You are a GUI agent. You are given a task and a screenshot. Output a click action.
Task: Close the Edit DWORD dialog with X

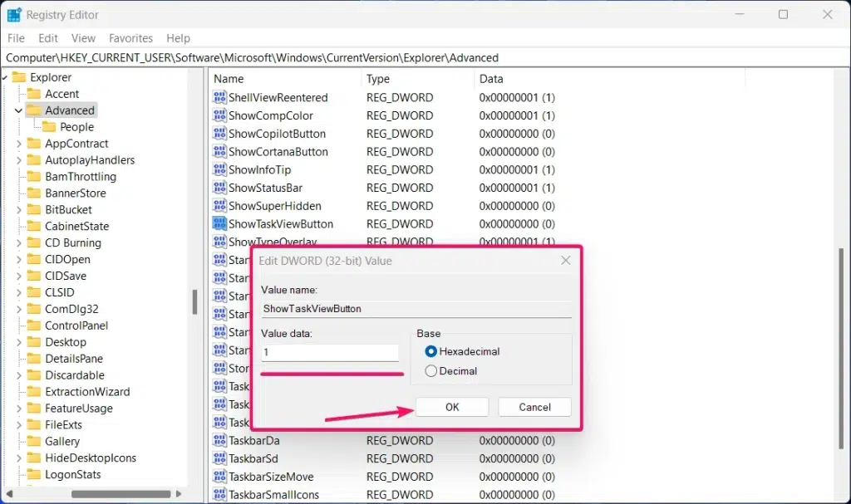(x=565, y=261)
